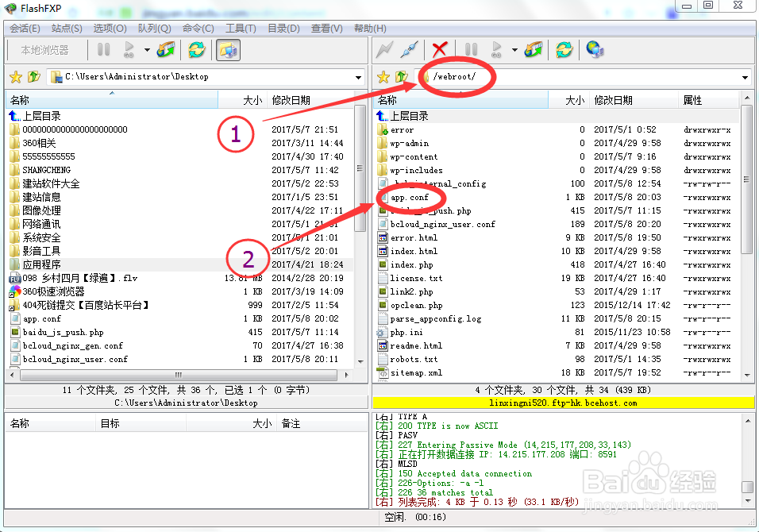Screen dimensions: 759x532
Task: Refresh the local browser pane
Action: [197, 49]
